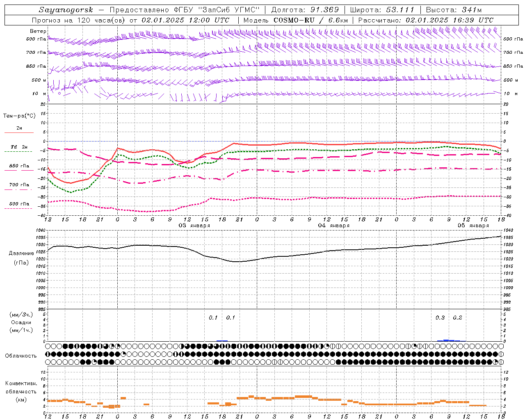The height and width of the screenshot is (420, 525).
Task: Click the (км) unit label
Action: tap(21, 399)
